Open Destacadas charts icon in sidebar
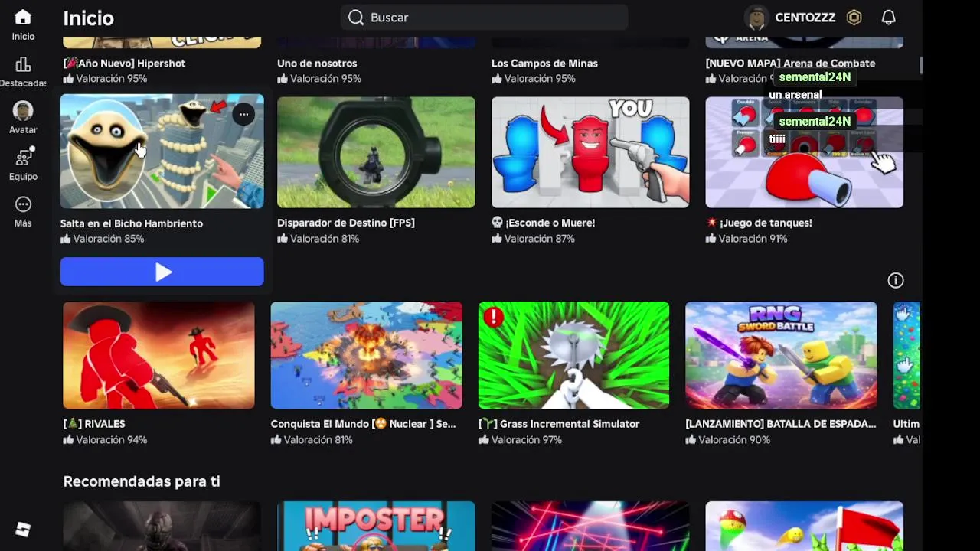This screenshot has width=980, height=551. click(23, 64)
